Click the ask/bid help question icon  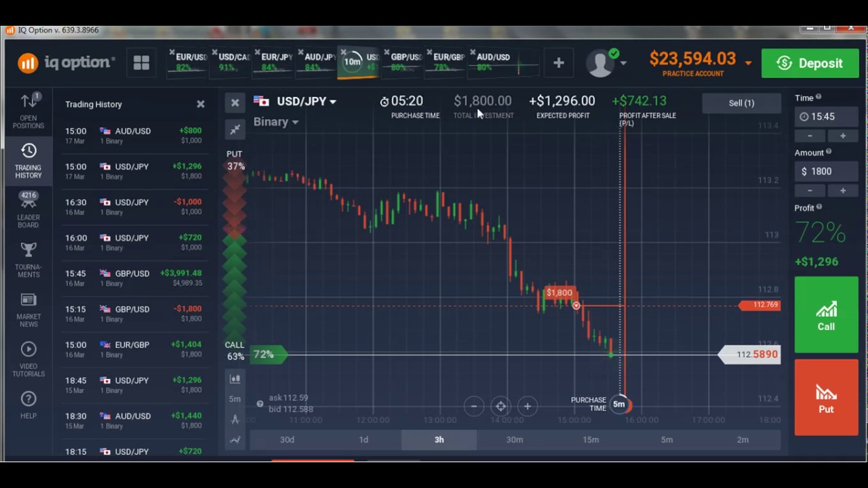[x=260, y=404]
